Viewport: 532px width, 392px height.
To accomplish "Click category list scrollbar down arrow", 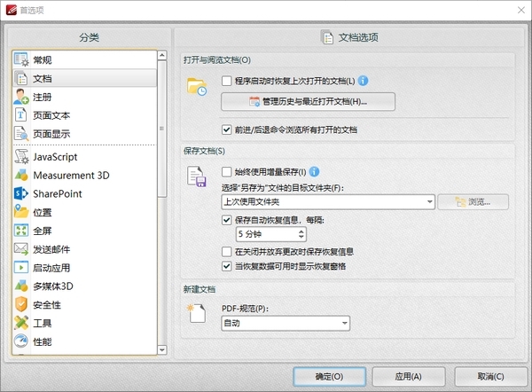I will pos(162,350).
